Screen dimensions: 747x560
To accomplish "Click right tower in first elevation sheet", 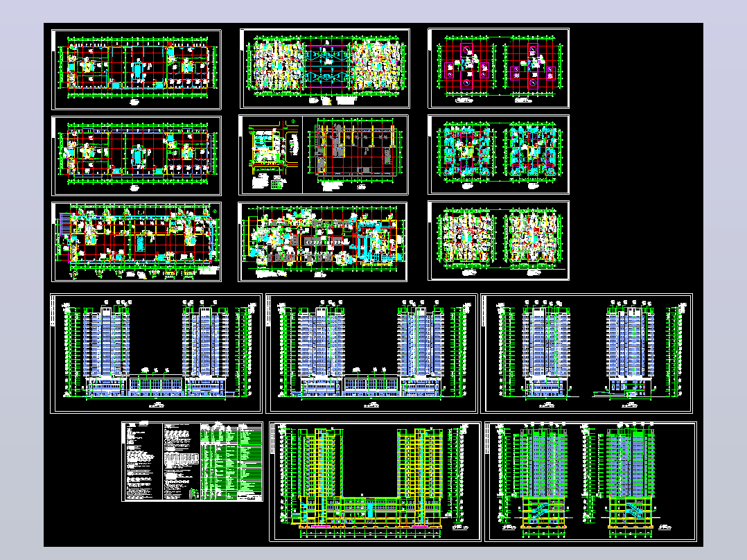I will tap(205, 350).
